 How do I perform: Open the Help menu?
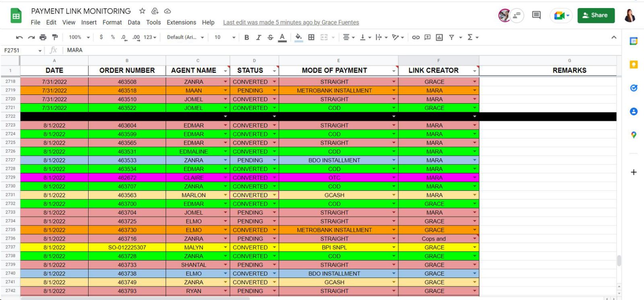(208, 23)
